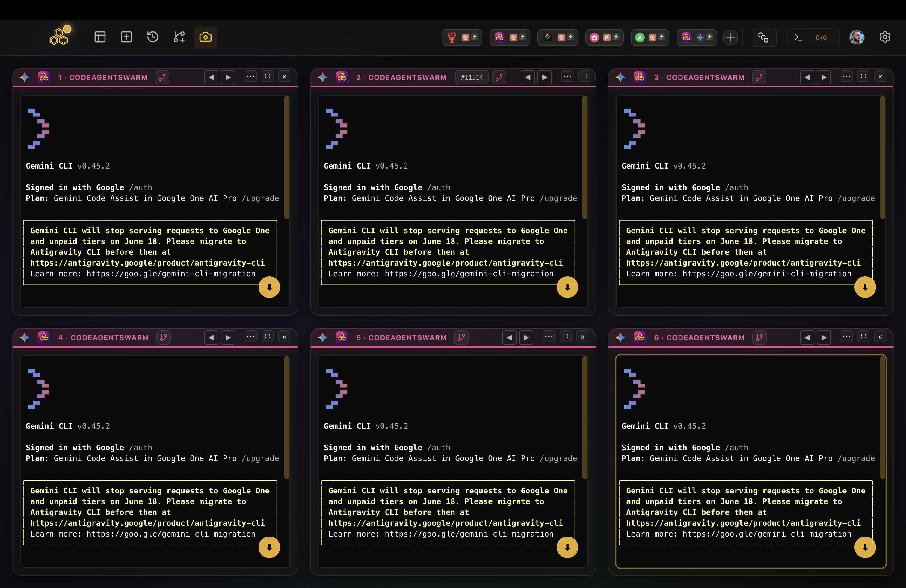The height and width of the screenshot is (588, 906).
Task: Open more options menu on terminal 1
Action: pos(250,76)
